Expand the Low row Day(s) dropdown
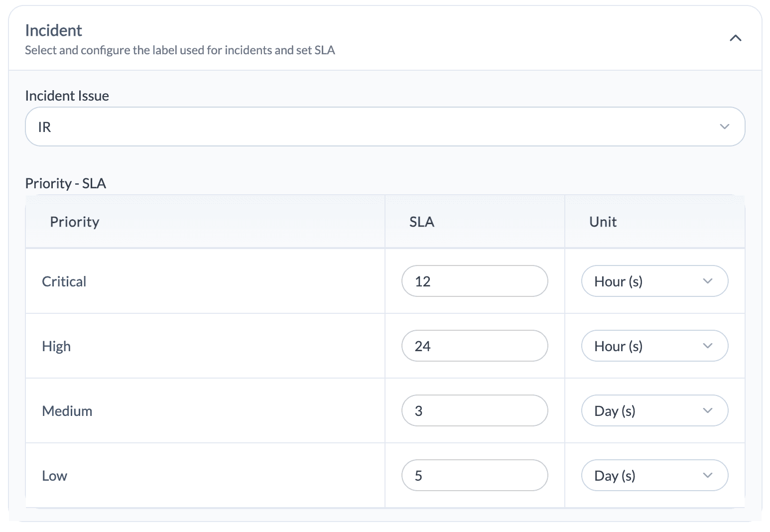The image size is (770, 532). (654, 476)
